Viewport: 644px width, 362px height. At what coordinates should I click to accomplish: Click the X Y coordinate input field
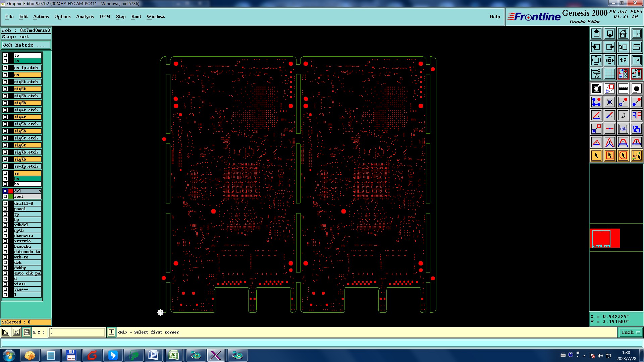point(77,332)
